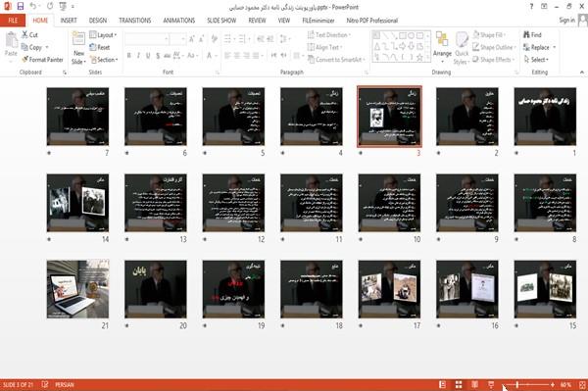Click the Increase Font Size icon
The width and height of the screenshot is (588, 391).
click(192, 38)
